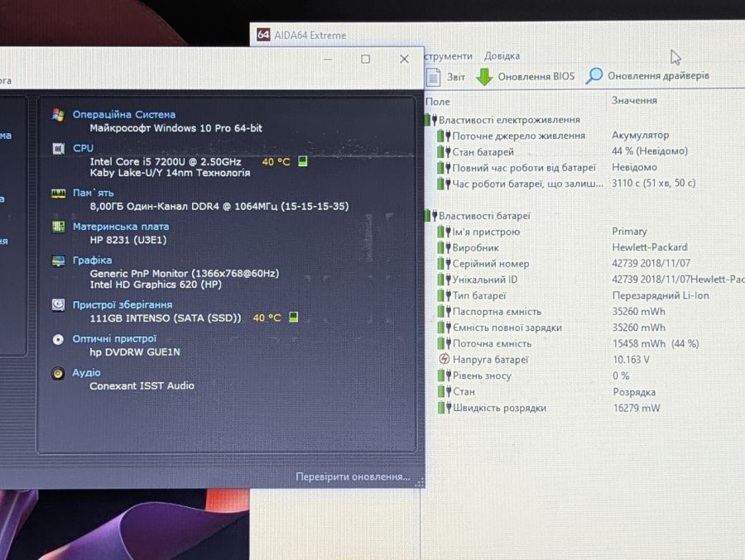
Task: Click the motherboard icon
Action: [x=58, y=227]
